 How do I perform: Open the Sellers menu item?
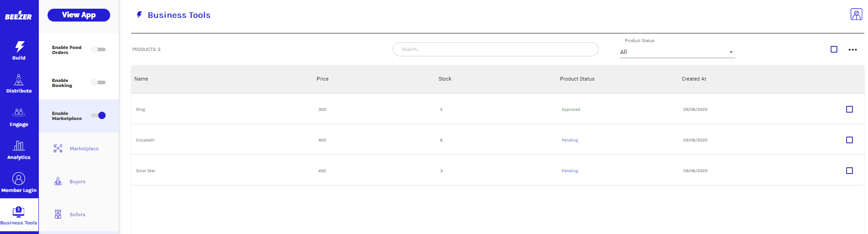tap(77, 215)
